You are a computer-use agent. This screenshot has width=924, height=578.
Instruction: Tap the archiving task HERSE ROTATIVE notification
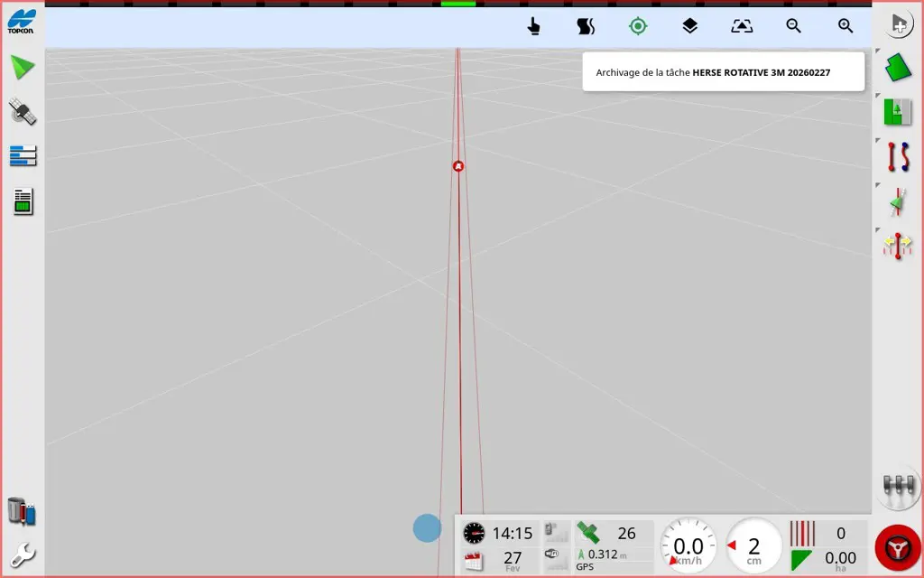pyautogui.click(x=723, y=72)
